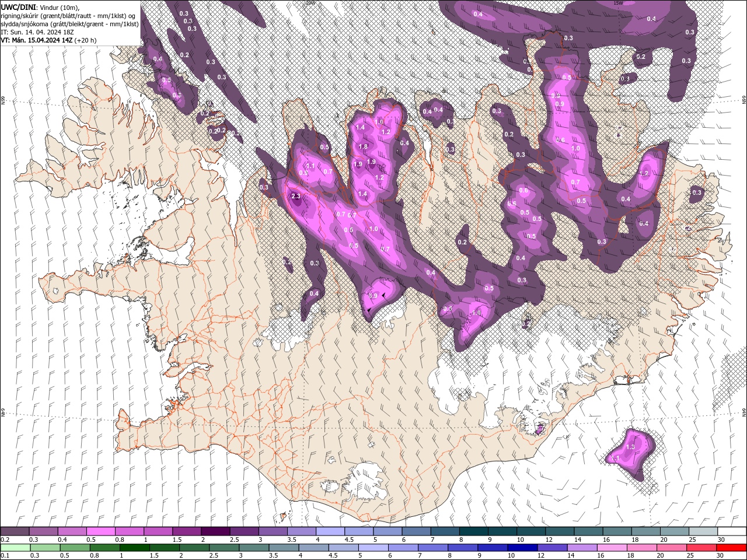Click the pale gray swatch labeled 25 in the upper legend
This screenshot has width=747, height=560.
pyautogui.click(x=702, y=531)
